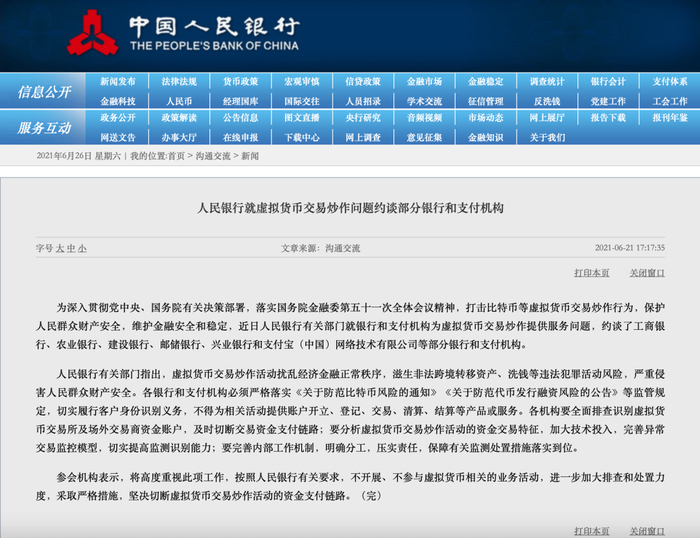Click the lower 打印本页 link
The image size is (700, 538).
tap(592, 531)
